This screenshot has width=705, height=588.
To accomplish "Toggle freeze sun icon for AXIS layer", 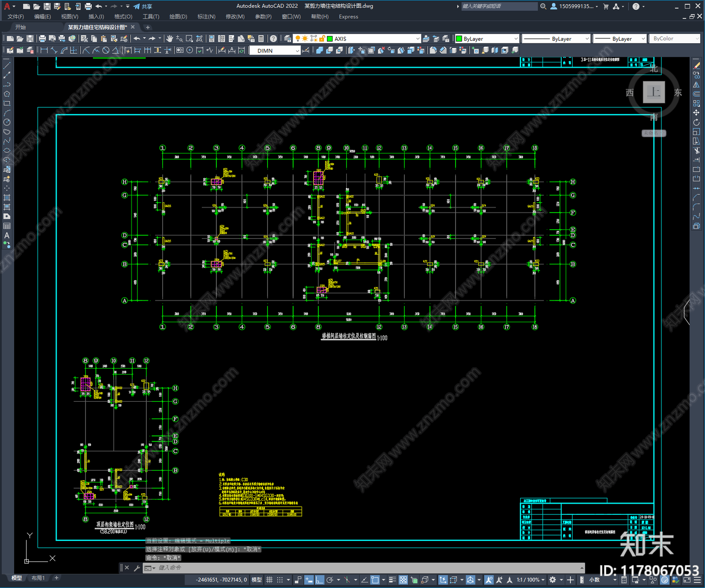I will [305, 39].
